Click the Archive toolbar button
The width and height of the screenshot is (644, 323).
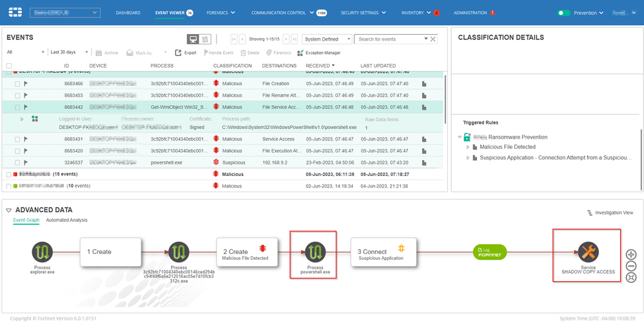(107, 53)
